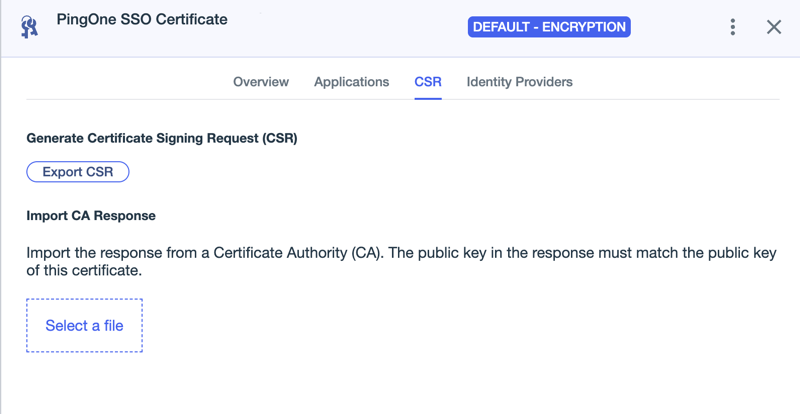The image size is (800, 414).
Task: Close the PingOne SSO Certificate panel
Action: (x=774, y=27)
